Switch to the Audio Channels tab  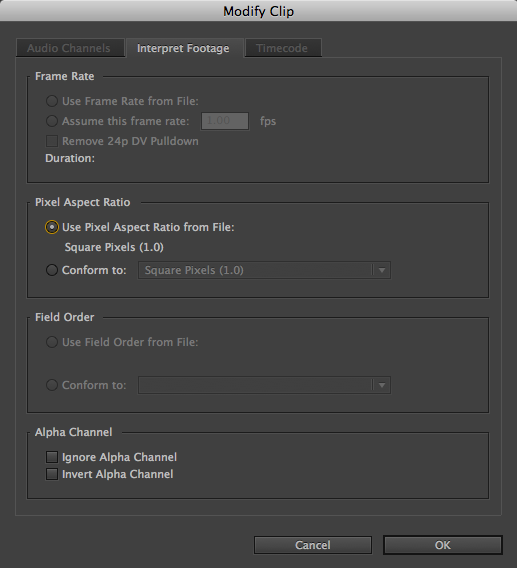pos(70,48)
